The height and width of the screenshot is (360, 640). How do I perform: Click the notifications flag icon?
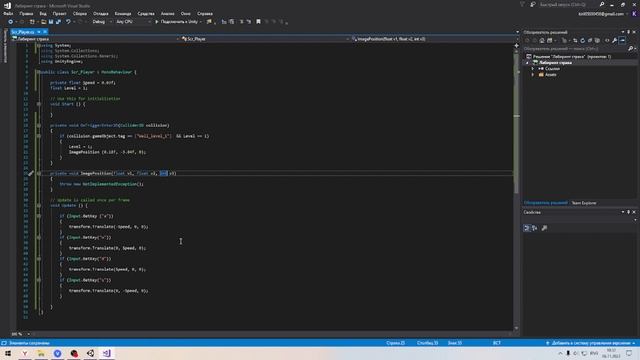click(x=522, y=4)
